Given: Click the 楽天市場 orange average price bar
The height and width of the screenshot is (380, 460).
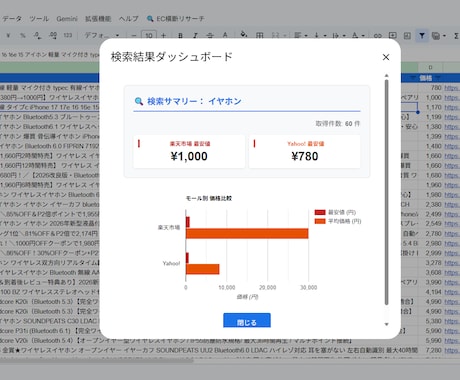Looking at the screenshot, I should pos(247,233).
